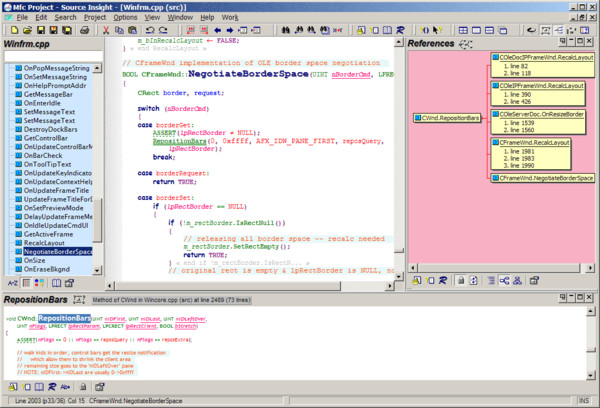
Task: Select CFrameWnd.NegotiateBorderSpace node in References
Action: click(x=547, y=177)
